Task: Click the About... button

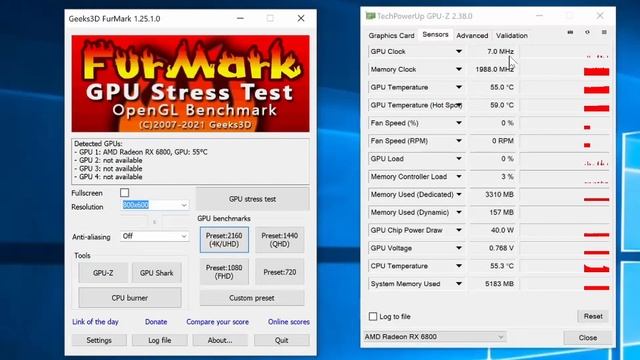Action: point(220,340)
